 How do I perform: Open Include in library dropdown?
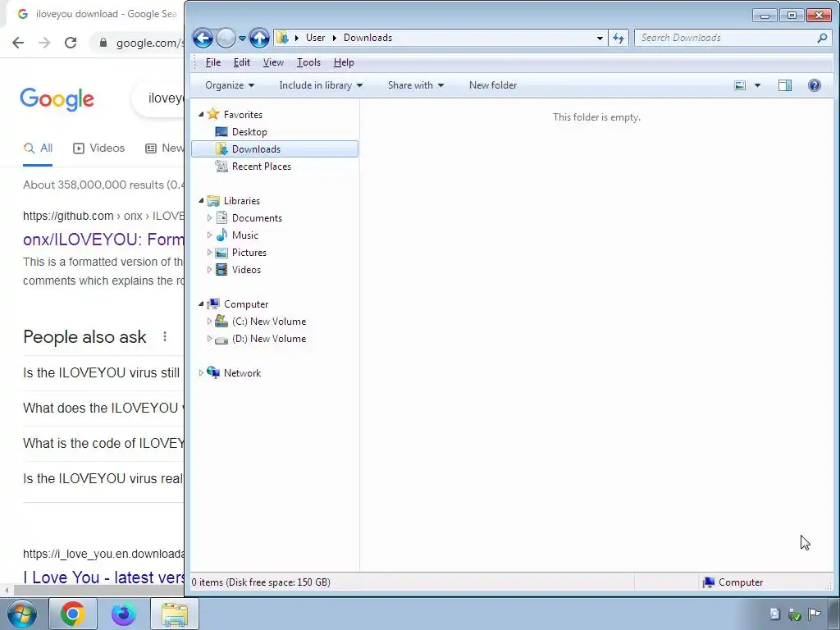pos(321,85)
